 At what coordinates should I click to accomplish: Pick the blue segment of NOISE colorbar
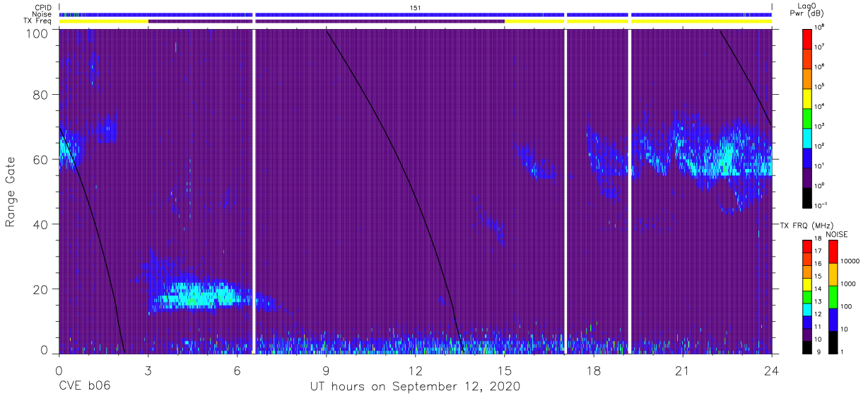tap(833, 318)
